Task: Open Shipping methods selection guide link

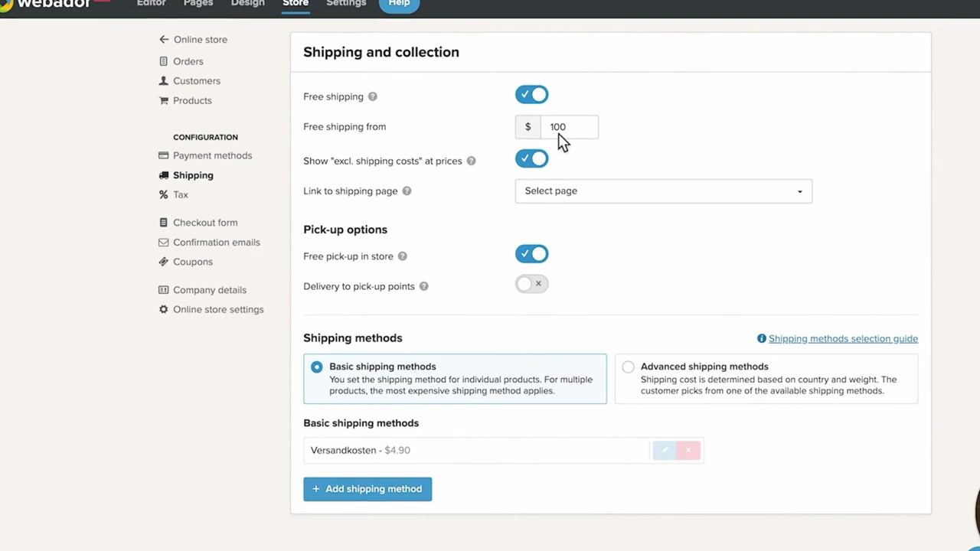Action: click(843, 338)
